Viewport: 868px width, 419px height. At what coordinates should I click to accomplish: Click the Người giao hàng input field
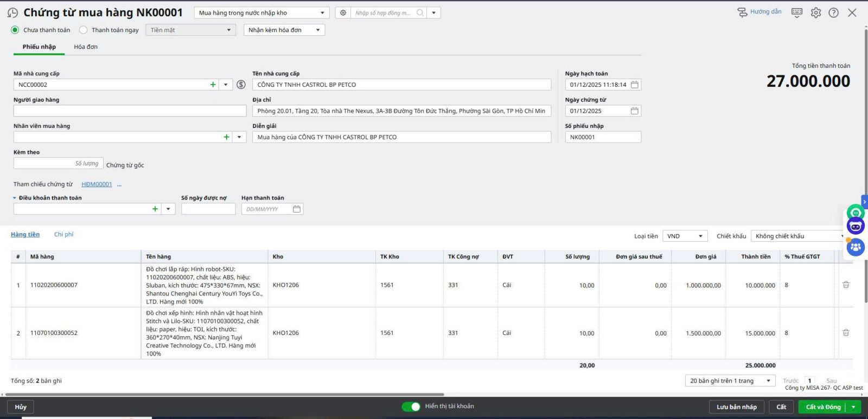[130, 111]
